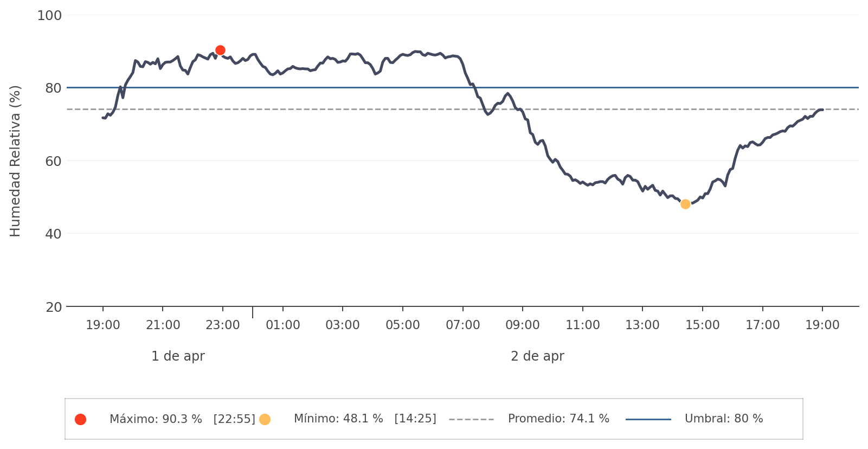Pick the 01:00 tick label
868x449 pixels.
coord(283,325)
